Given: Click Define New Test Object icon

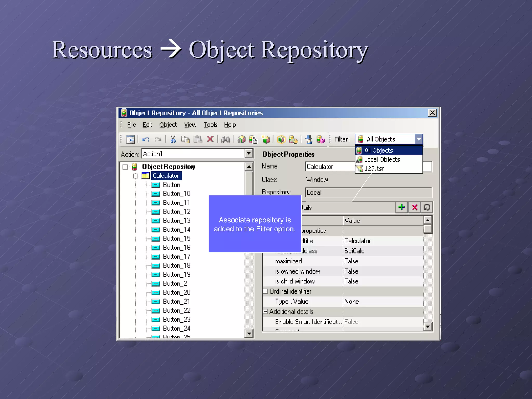Looking at the screenshot, I should [266, 139].
